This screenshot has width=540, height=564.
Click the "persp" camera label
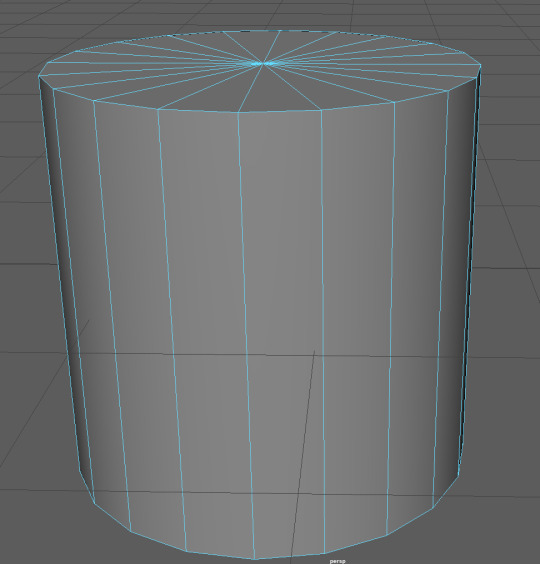point(337,561)
